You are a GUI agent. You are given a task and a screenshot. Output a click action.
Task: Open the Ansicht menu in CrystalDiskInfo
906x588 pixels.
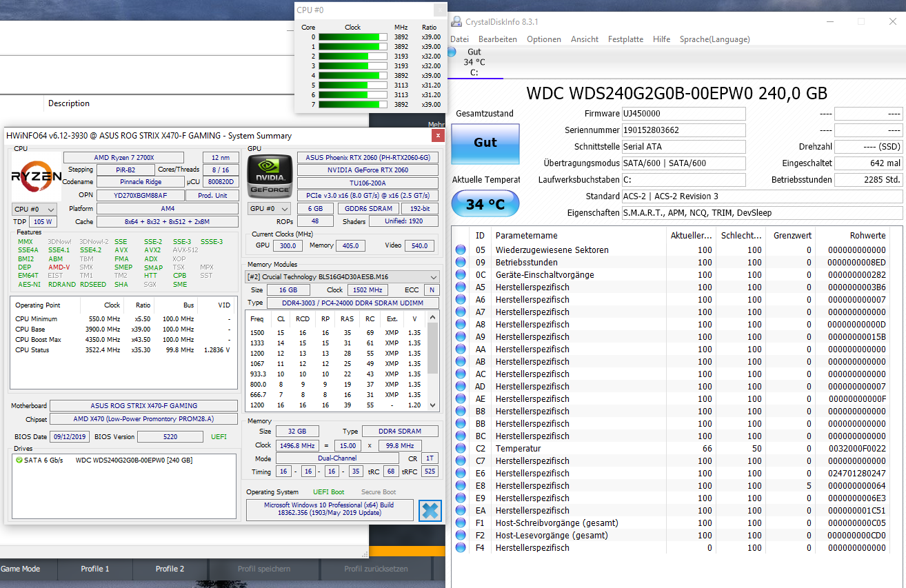tap(585, 39)
